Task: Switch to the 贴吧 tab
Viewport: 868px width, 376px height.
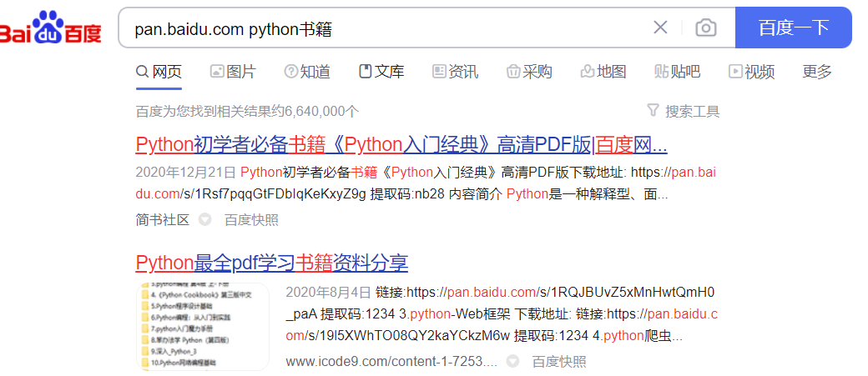Action: pyautogui.click(x=677, y=72)
